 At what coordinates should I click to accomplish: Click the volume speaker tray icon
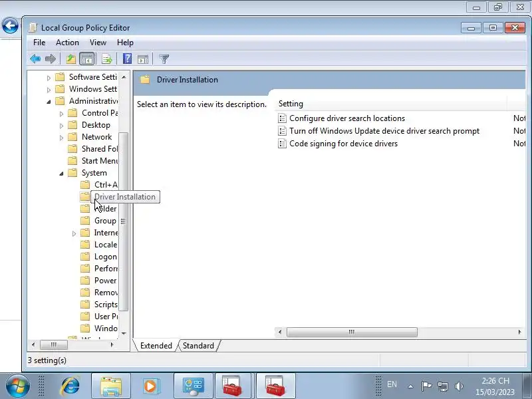[459, 386]
